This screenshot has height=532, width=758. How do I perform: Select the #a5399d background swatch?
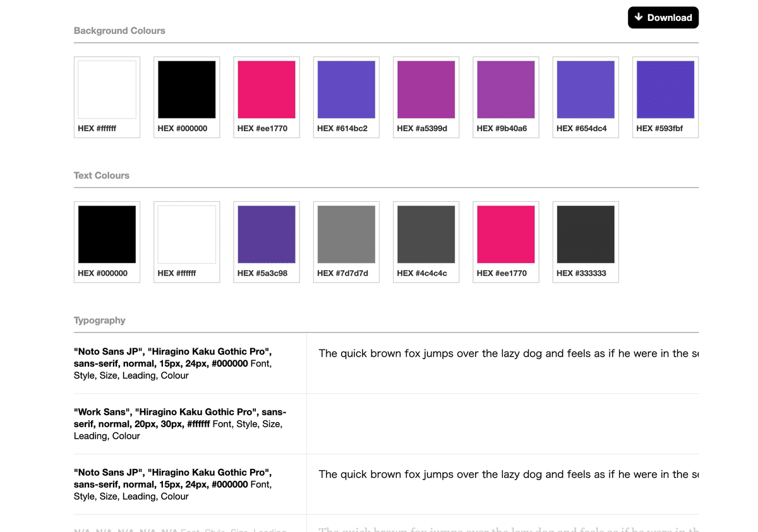[426, 90]
